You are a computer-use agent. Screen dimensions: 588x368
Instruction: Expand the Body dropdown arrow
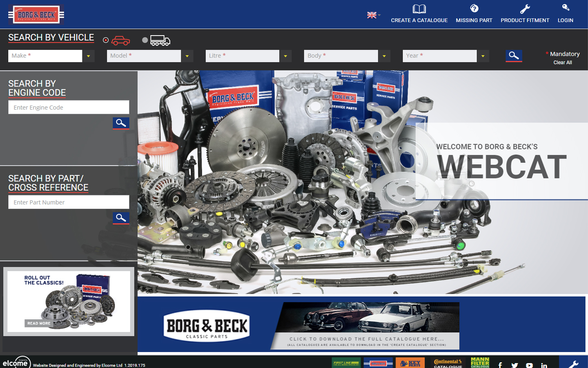click(x=384, y=56)
